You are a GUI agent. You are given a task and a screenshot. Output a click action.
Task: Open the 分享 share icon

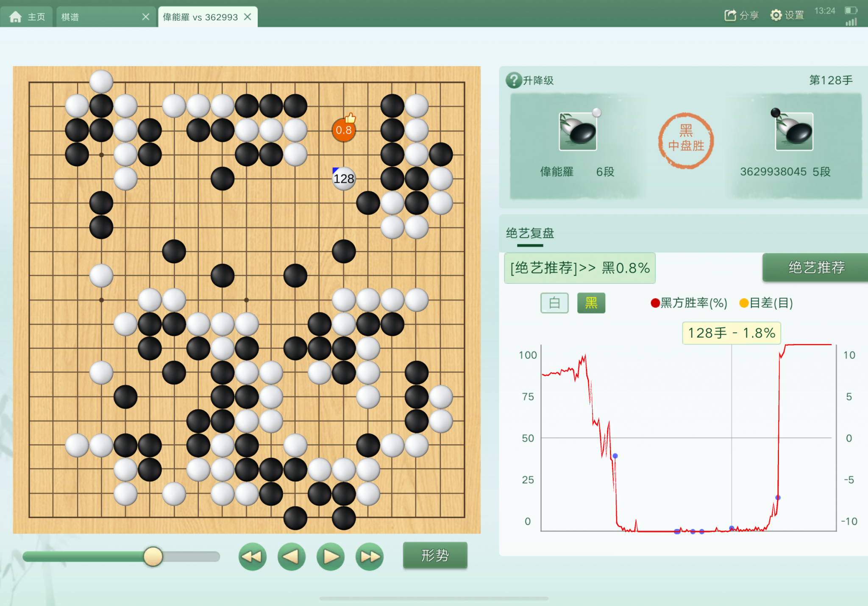730,16
